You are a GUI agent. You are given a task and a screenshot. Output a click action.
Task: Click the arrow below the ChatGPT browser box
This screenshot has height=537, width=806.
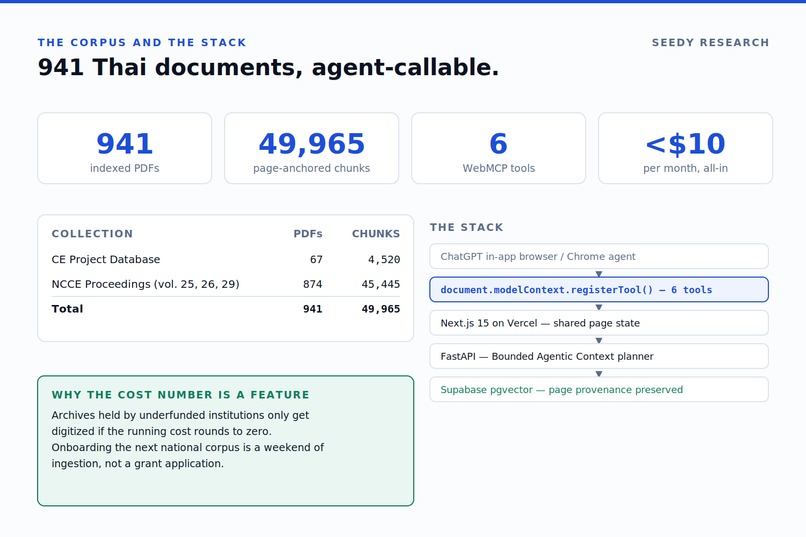[599, 273]
